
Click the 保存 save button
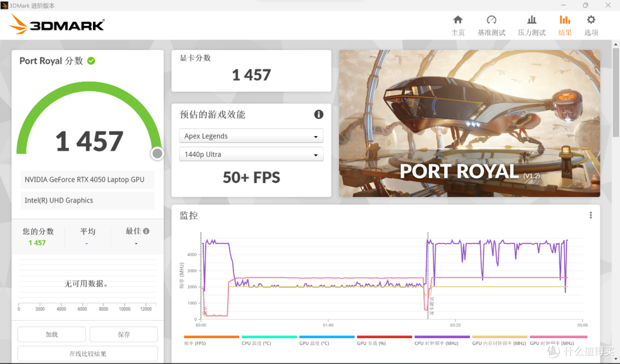[x=124, y=334]
